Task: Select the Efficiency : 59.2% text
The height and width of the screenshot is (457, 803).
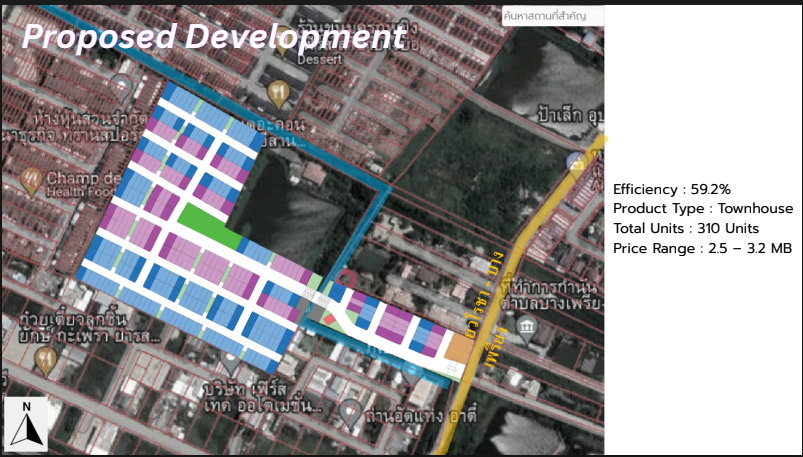Action: click(672, 189)
